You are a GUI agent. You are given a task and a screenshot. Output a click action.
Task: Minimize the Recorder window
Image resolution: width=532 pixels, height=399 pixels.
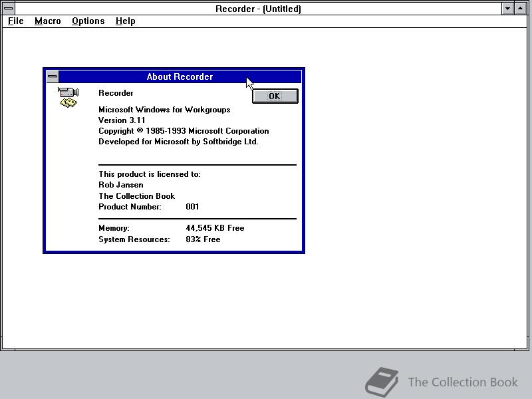tap(507, 9)
